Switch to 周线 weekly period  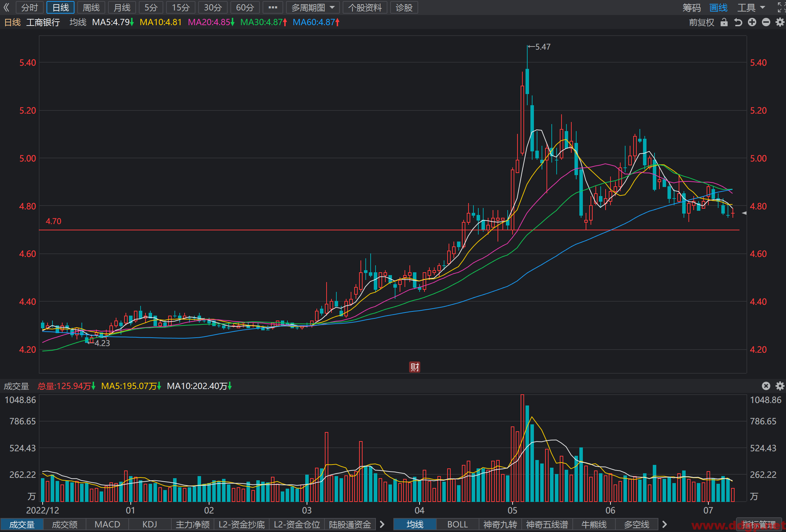pyautogui.click(x=91, y=7)
